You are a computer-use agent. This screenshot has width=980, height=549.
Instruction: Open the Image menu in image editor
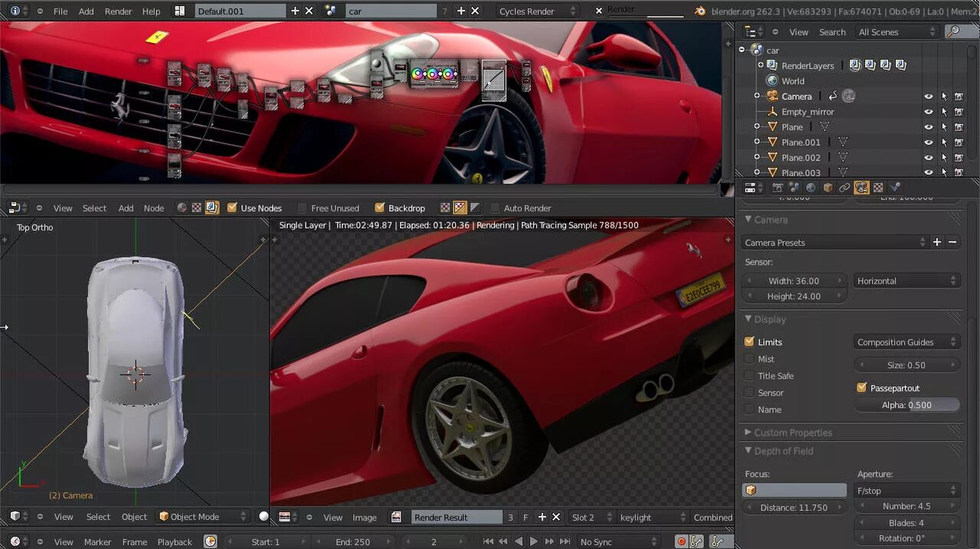click(365, 518)
